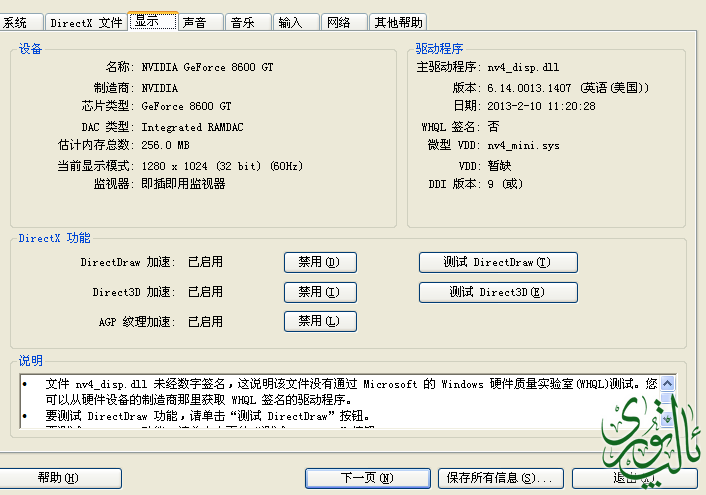Switch to the 音乐 tab
Image resolution: width=706 pixels, height=495 pixels.
248,23
